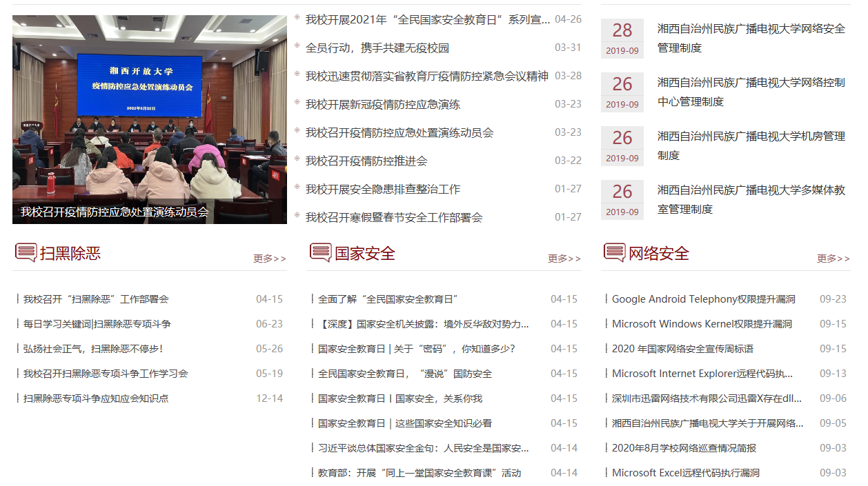Open 我校召开扫黑除恶专项斗争工作学习会
Image resolution: width=868 pixels, height=486 pixels.
pyautogui.click(x=106, y=374)
